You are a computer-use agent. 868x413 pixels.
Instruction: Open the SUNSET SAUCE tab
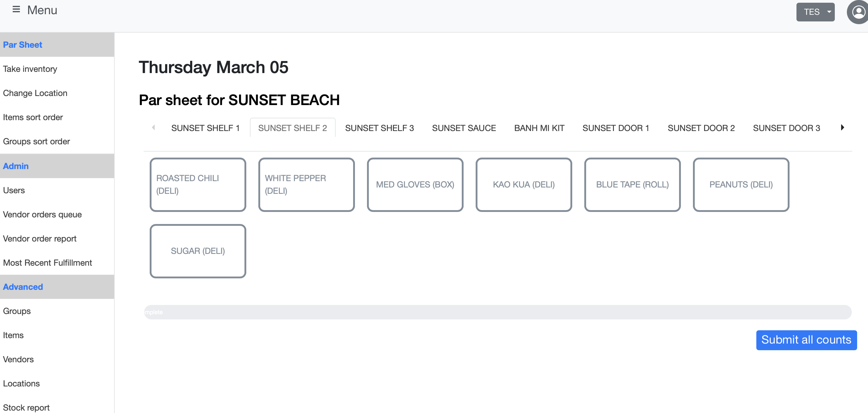(x=464, y=128)
